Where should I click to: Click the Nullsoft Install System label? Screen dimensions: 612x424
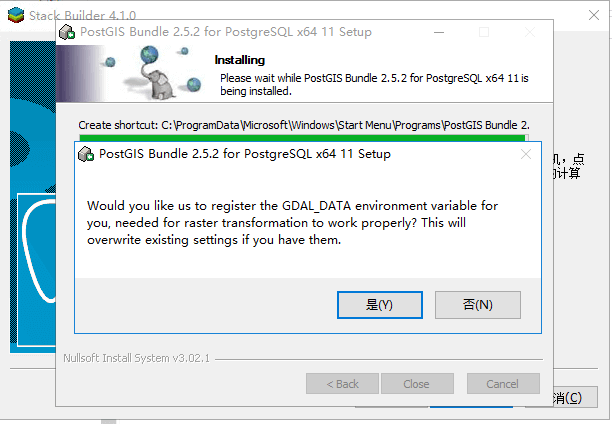tap(136, 357)
